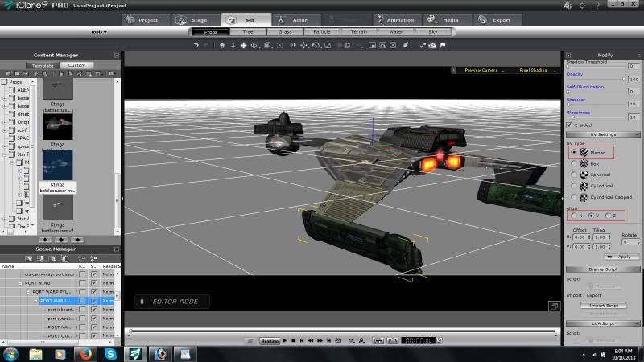Stop the playback
644x362 pixels.
pos(293,340)
